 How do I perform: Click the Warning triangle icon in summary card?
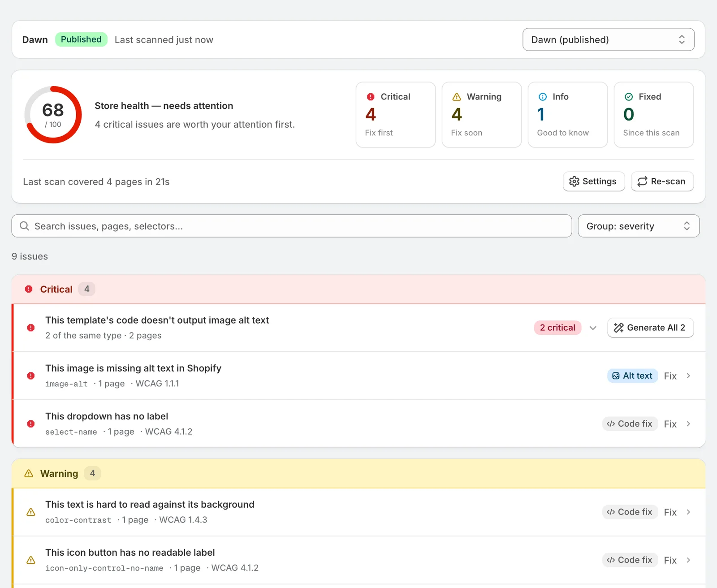pyautogui.click(x=457, y=97)
